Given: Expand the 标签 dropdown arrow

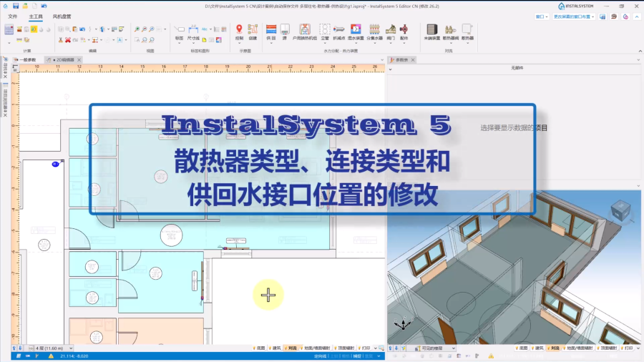Looking at the screenshot, I should click(x=180, y=43).
